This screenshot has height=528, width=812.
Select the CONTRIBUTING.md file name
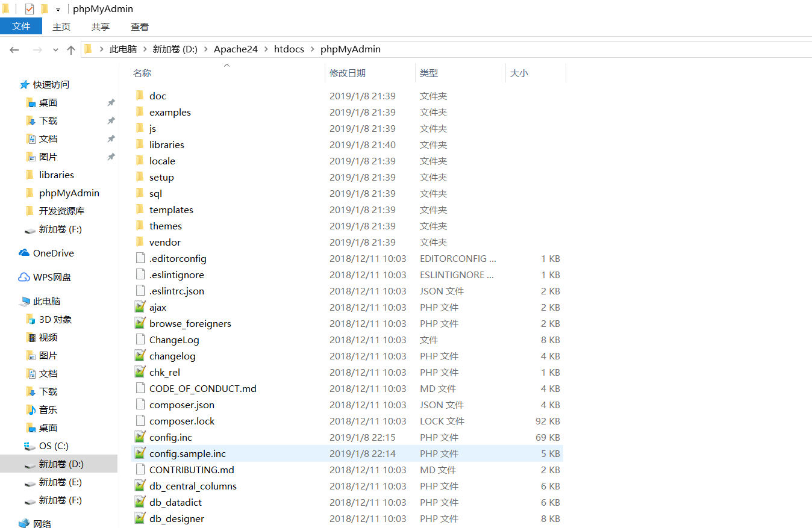click(192, 470)
